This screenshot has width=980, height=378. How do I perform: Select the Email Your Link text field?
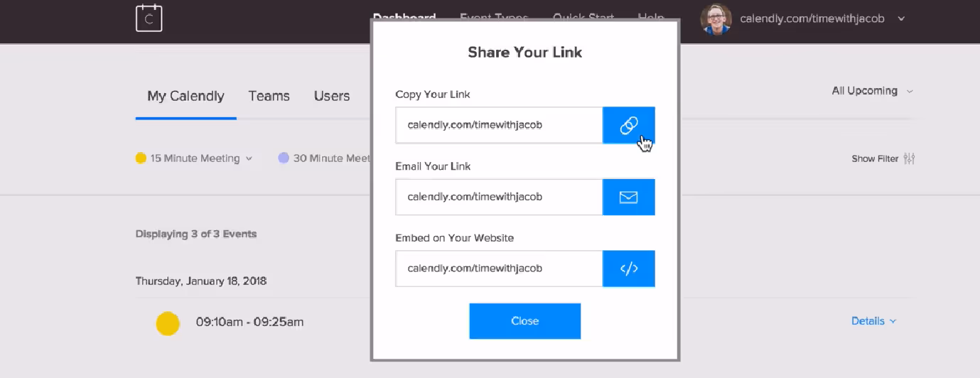(x=499, y=197)
